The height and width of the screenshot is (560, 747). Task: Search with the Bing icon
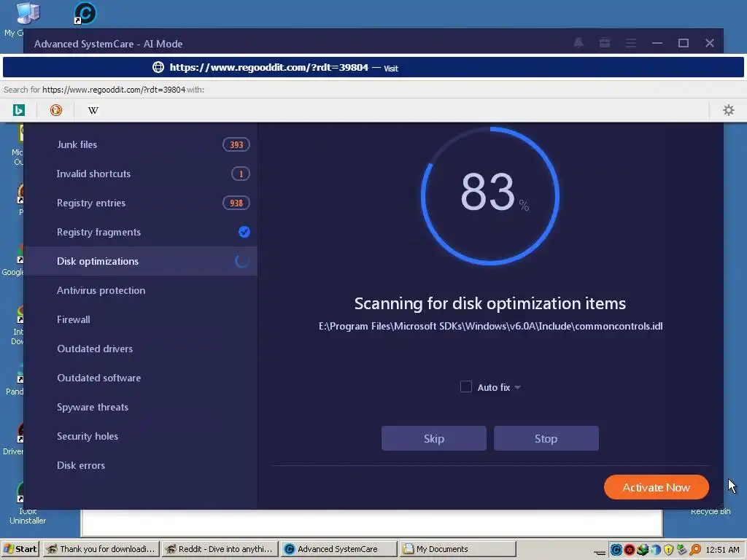click(18, 110)
